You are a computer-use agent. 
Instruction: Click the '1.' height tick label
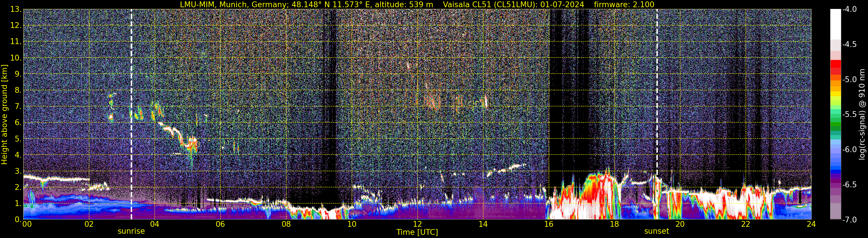click(x=18, y=204)
